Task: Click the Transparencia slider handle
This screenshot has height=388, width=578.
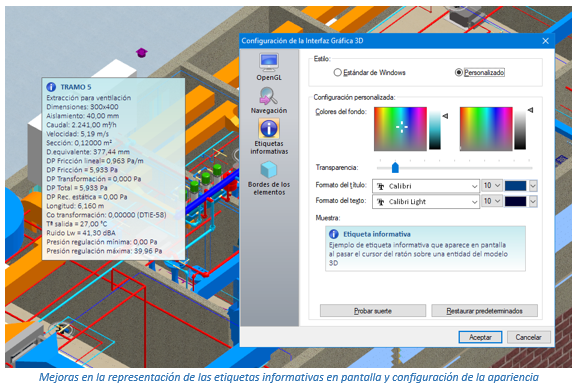Action: (x=395, y=167)
